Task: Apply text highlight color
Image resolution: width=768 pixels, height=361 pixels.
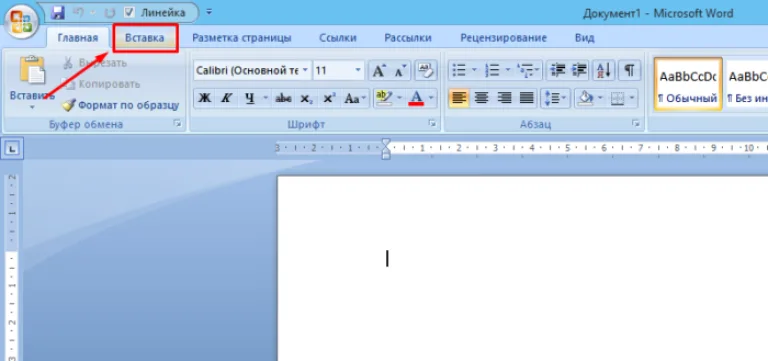Action: [384, 98]
